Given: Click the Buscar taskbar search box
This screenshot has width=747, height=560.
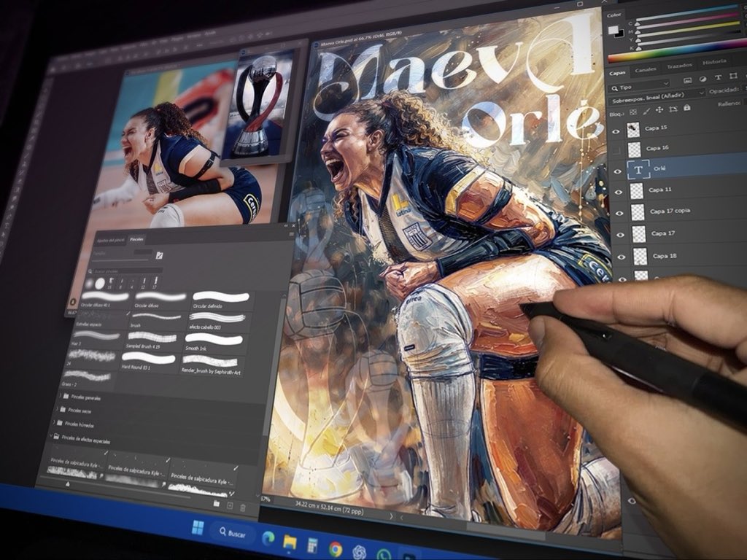Looking at the screenshot, I should click(x=233, y=533).
